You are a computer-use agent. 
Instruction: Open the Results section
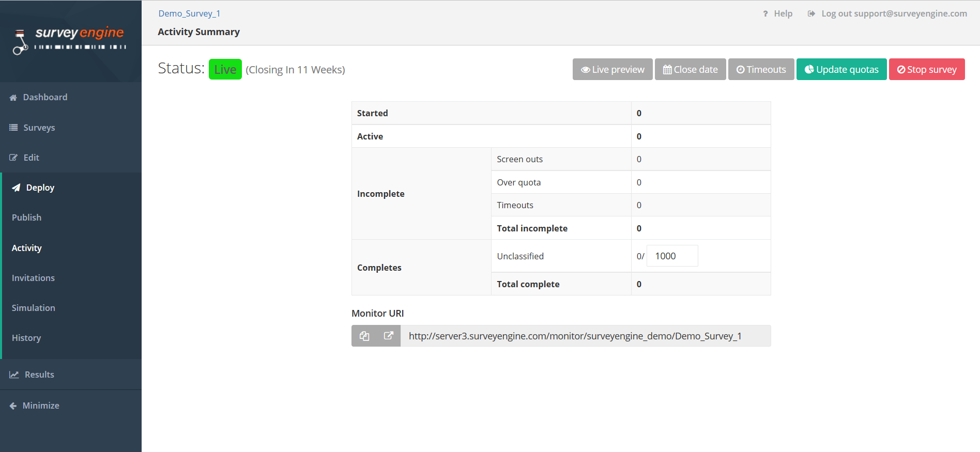click(39, 375)
